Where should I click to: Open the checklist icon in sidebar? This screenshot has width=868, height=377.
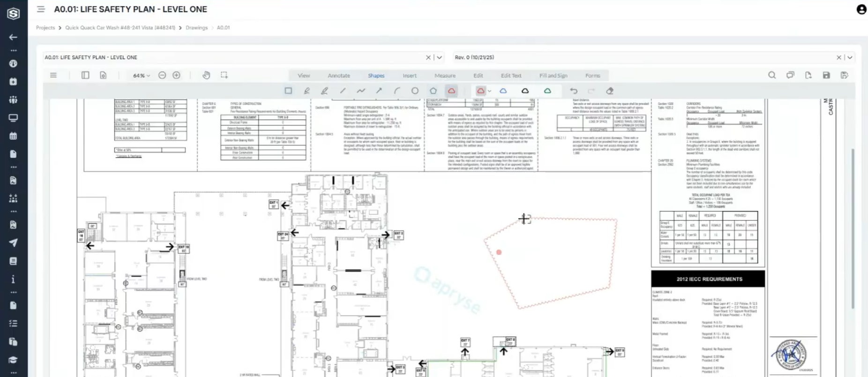pos(13,323)
